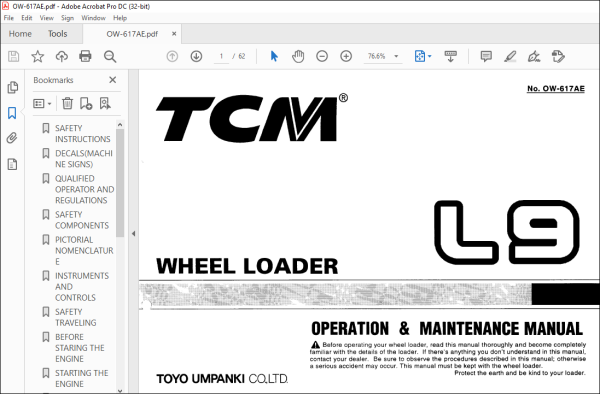Switch to the Tools tab
The height and width of the screenshot is (394, 600).
click(57, 34)
